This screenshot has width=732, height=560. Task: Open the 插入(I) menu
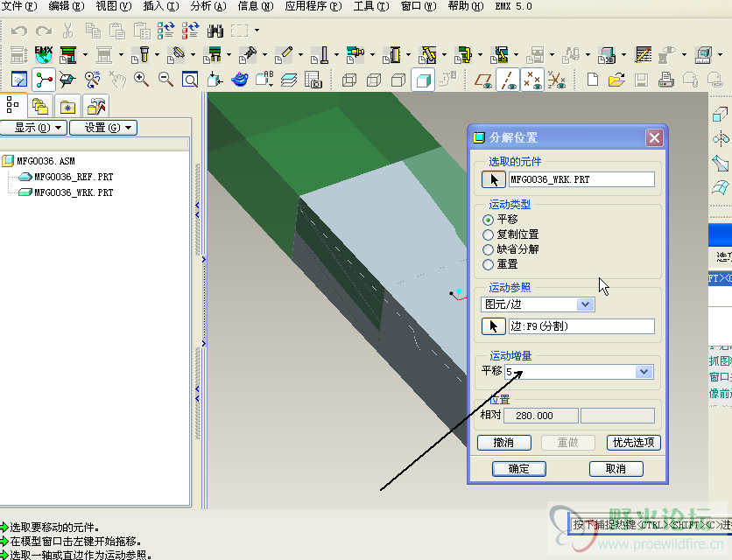[161, 6]
